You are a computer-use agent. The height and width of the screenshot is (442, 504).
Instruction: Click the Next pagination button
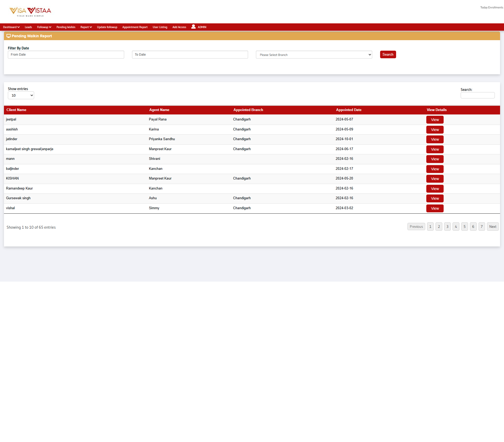click(x=492, y=227)
